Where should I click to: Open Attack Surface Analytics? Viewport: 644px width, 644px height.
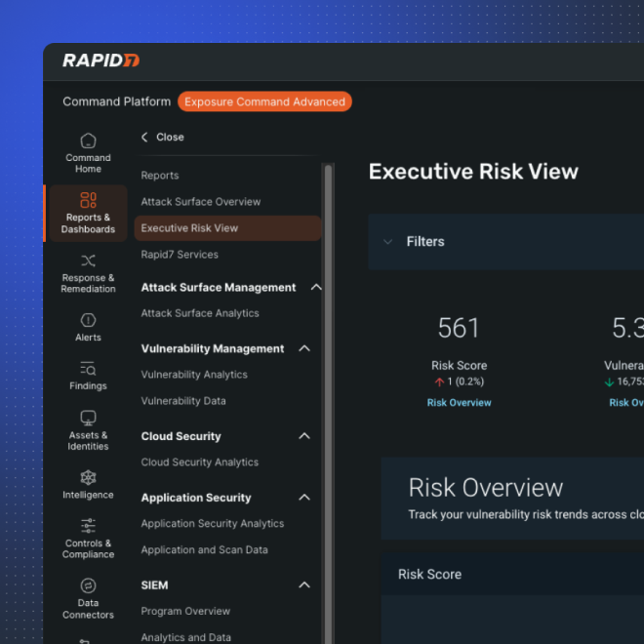[200, 313]
